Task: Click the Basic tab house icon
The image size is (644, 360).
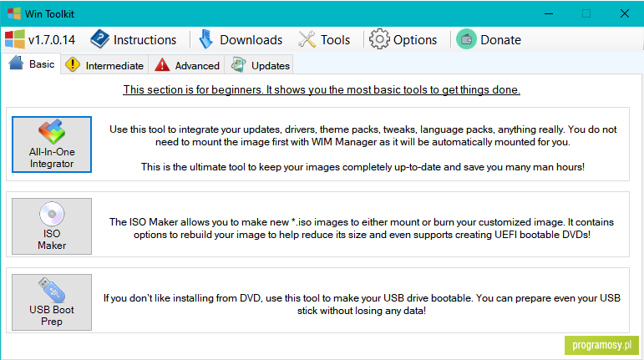Action: (x=16, y=63)
